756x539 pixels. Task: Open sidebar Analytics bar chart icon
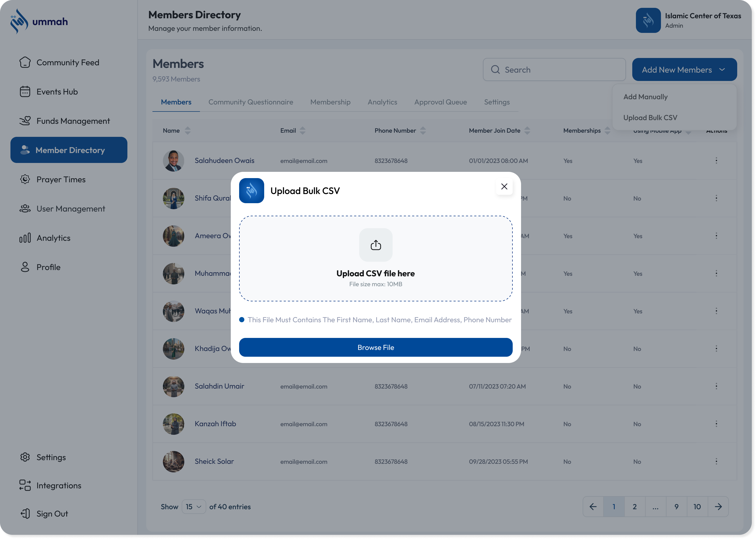(25, 238)
